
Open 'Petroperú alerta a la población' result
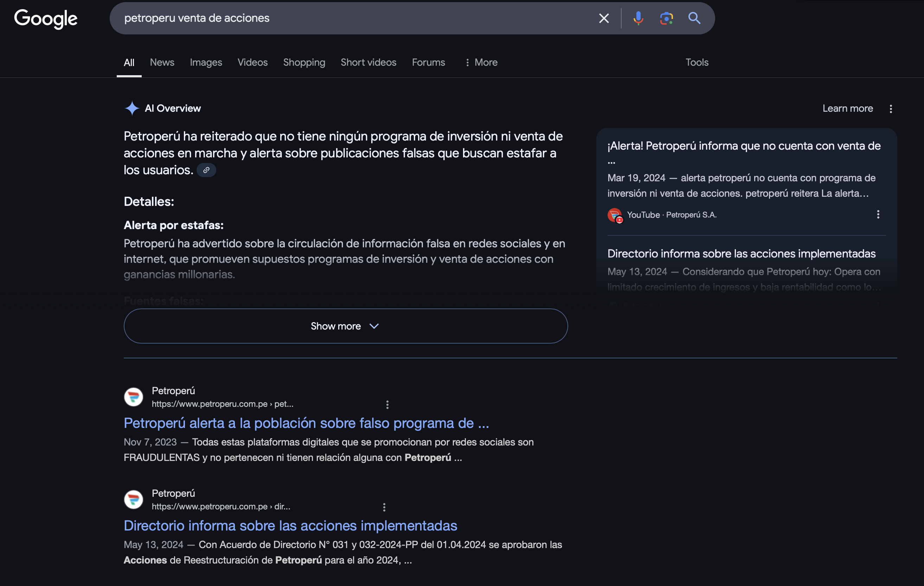click(306, 423)
